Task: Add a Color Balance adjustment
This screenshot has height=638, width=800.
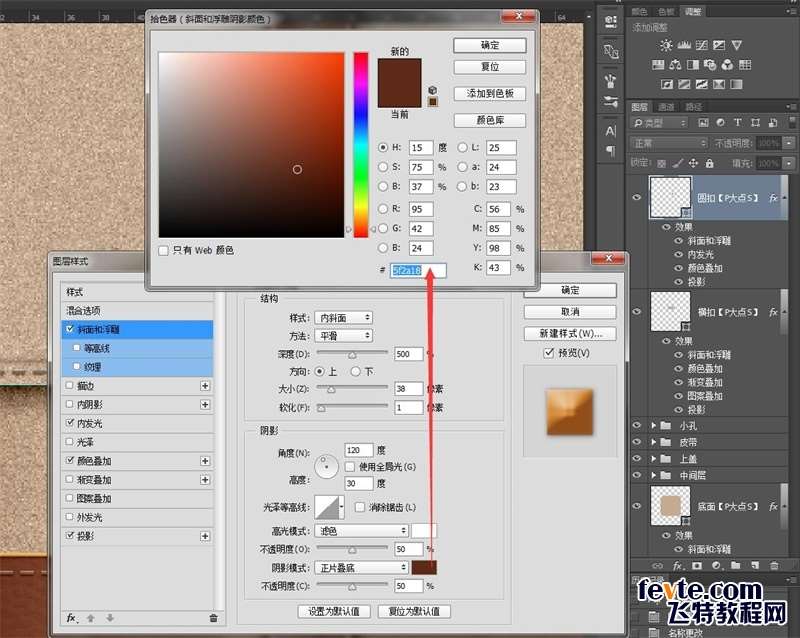Action: pos(676,65)
